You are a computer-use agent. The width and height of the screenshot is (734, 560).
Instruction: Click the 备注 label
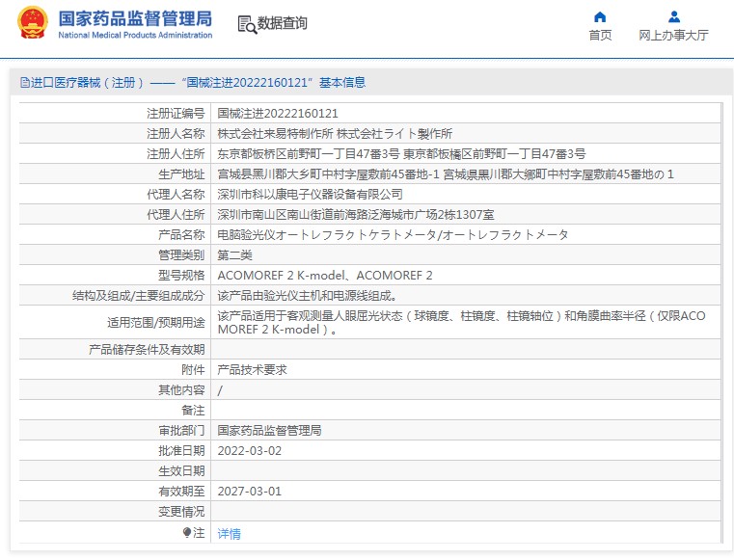click(193, 411)
